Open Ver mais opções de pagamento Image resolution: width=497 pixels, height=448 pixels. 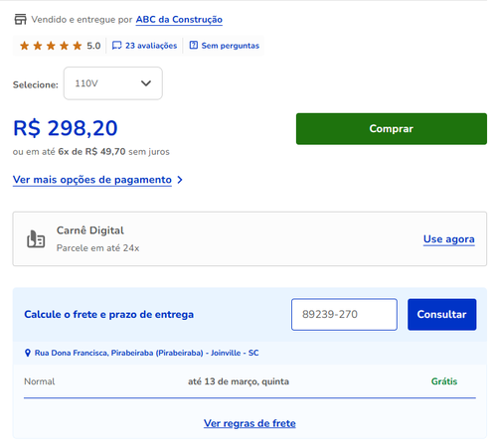pos(92,180)
